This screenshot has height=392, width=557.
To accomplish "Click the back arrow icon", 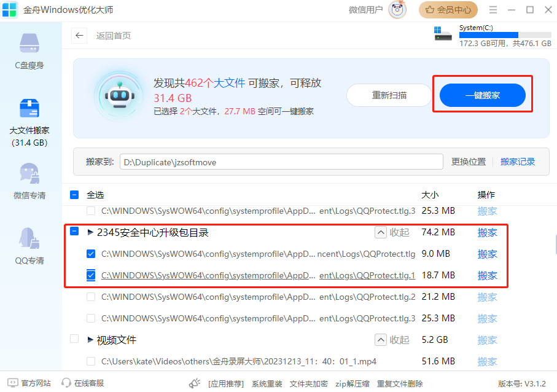I will point(79,36).
